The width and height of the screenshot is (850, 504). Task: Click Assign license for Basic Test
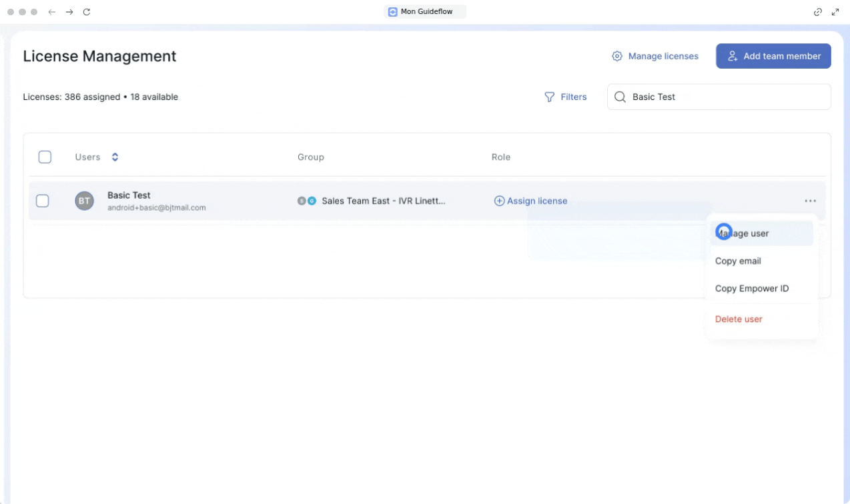pyautogui.click(x=530, y=201)
